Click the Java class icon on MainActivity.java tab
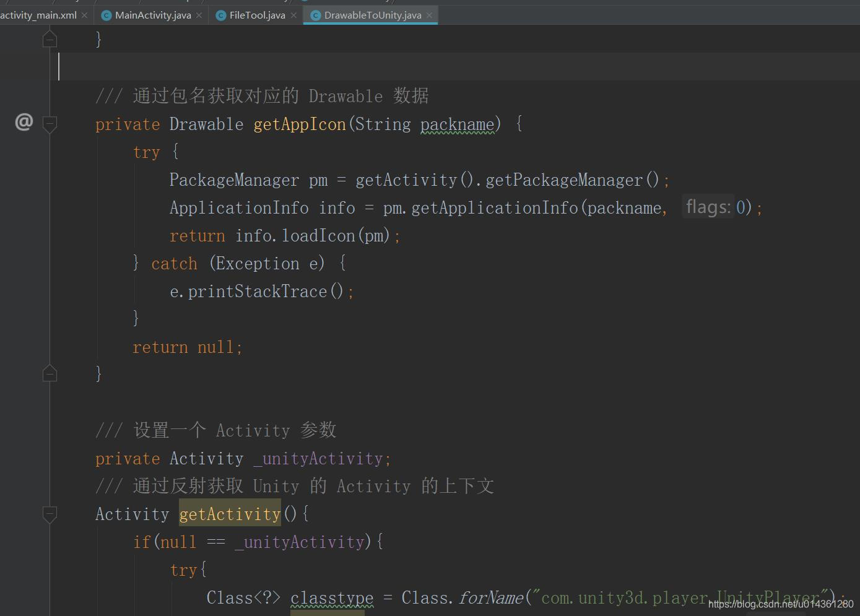This screenshot has height=616, width=860. point(106,15)
